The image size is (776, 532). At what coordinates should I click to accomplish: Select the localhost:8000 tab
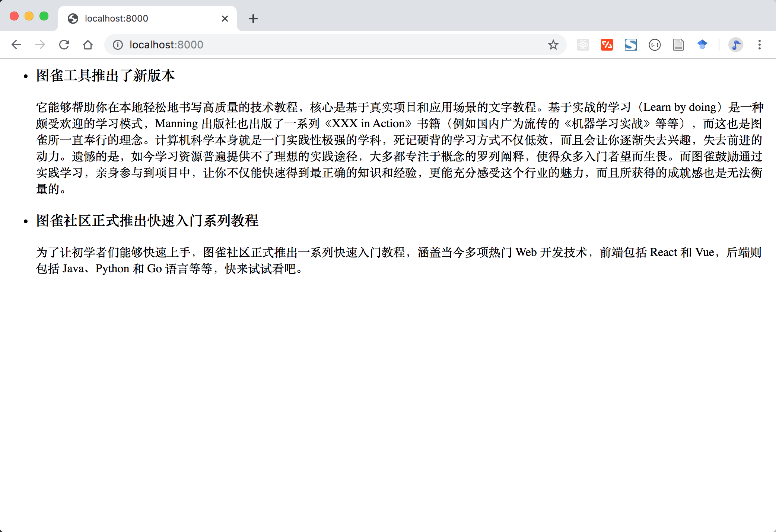click(141, 19)
